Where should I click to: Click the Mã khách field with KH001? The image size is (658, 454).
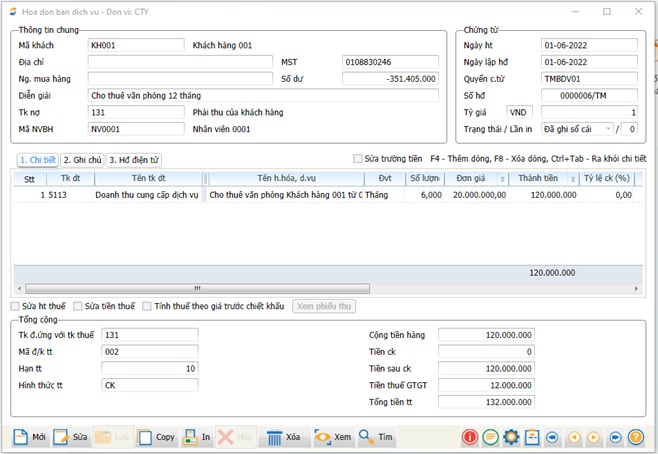[135, 45]
